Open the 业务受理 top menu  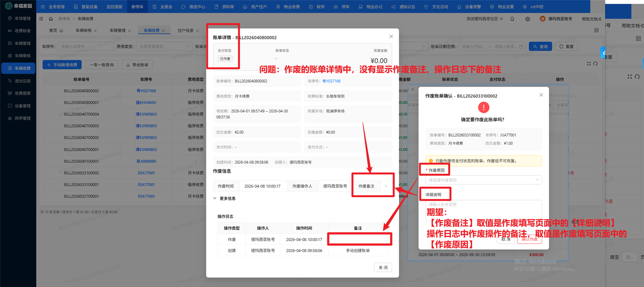pos(53,6)
